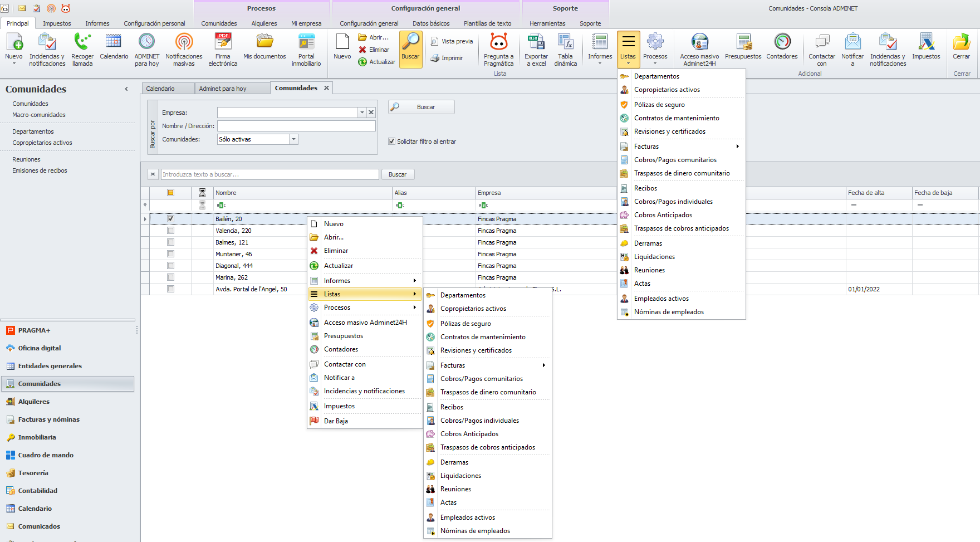This screenshot has width=980, height=542.
Task: Switch to the 'Adminet para hoy' tab
Action: point(223,89)
